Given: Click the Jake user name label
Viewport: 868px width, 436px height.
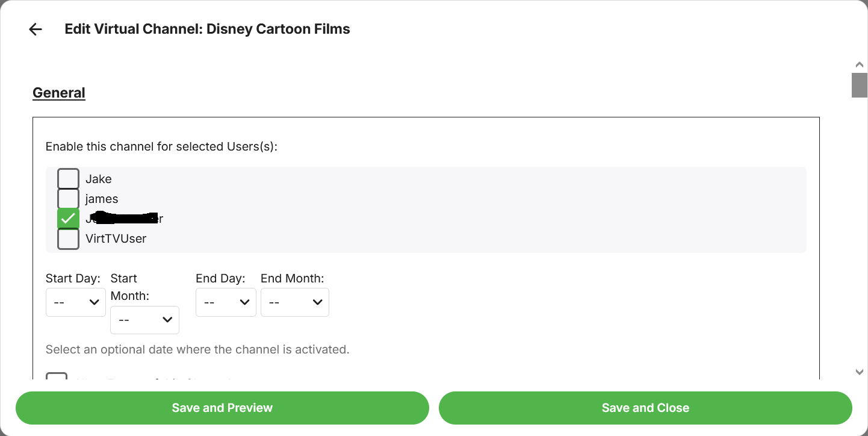Looking at the screenshot, I should click(99, 179).
